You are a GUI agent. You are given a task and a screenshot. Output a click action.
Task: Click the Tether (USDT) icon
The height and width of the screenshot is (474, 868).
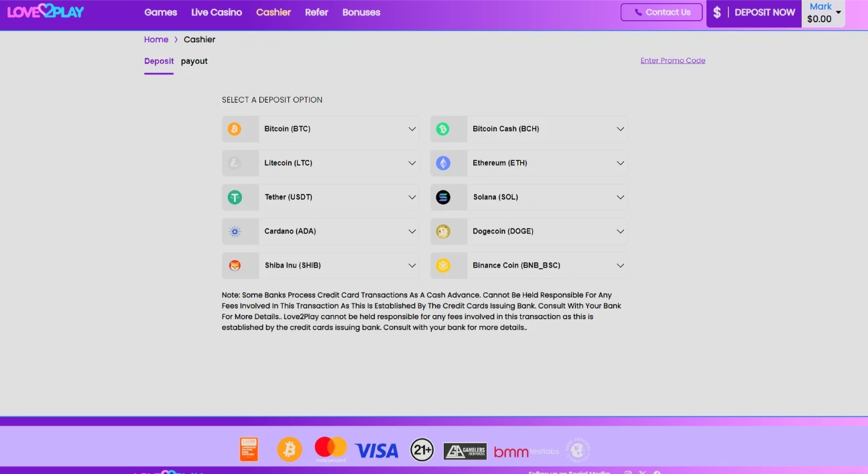pos(235,197)
